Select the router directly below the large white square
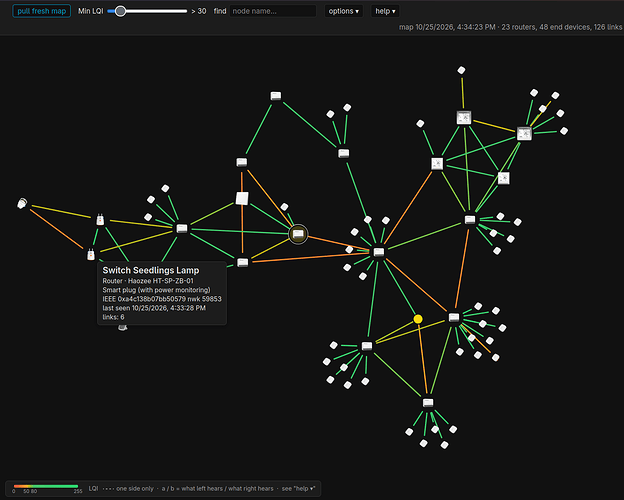 tap(242, 262)
